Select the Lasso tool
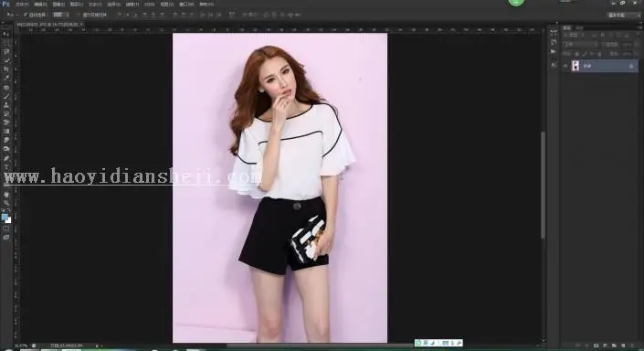 coord(5,52)
